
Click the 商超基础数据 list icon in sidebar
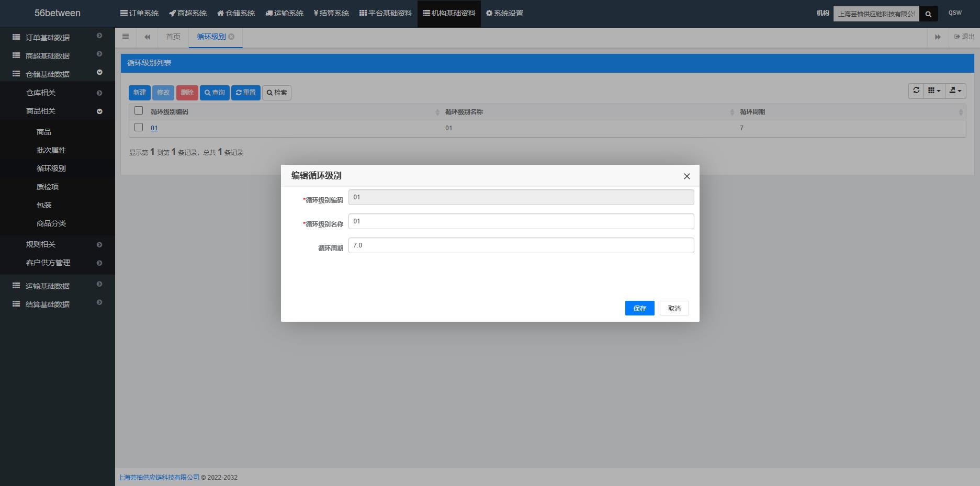[x=16, y=55]
